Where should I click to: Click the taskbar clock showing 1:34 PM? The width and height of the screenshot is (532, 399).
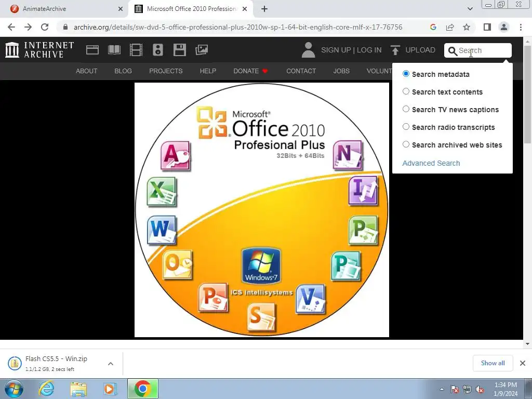click(506, 389)
